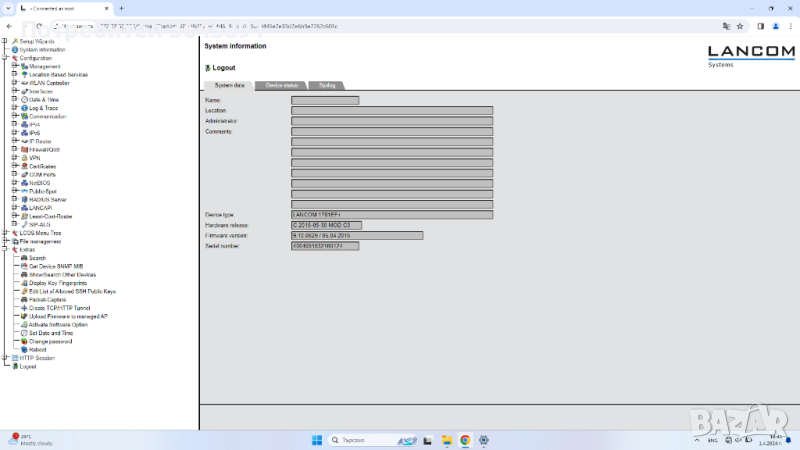The height and width of the screenshot is (450, 800).
Task: Open the LANCAPI tree link
Action: click(x=40, y=208)
